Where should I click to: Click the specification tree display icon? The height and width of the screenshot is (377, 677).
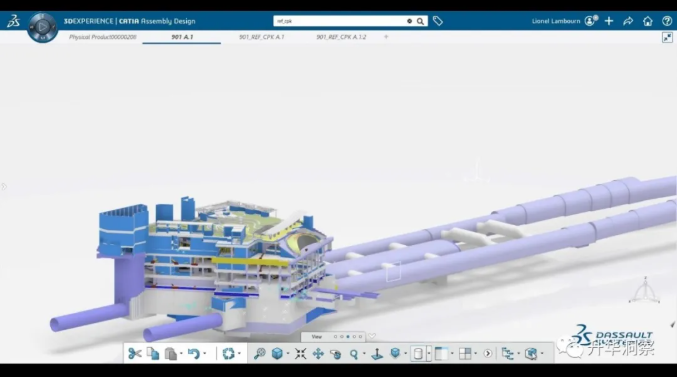click(508, 354)
